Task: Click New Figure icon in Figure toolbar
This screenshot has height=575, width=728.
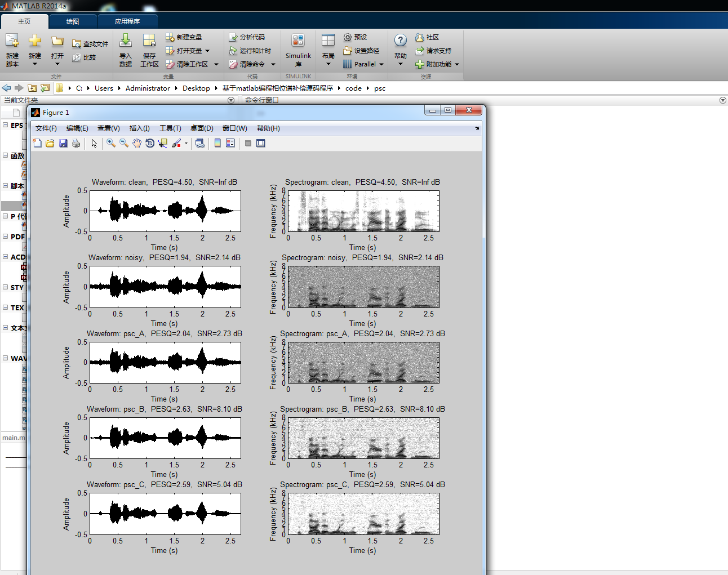Action: (x=37, y=143)
